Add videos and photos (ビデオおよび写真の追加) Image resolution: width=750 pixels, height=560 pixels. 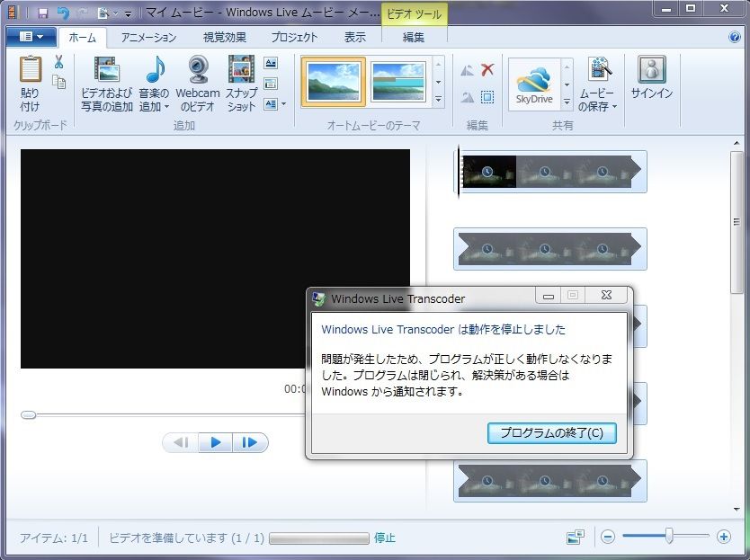[106, 84]
